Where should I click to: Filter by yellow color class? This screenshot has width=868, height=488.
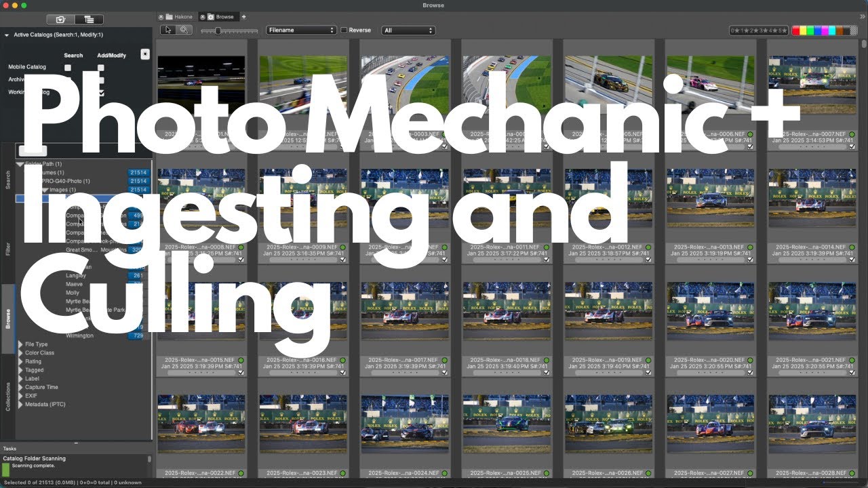tap(803, 30)
